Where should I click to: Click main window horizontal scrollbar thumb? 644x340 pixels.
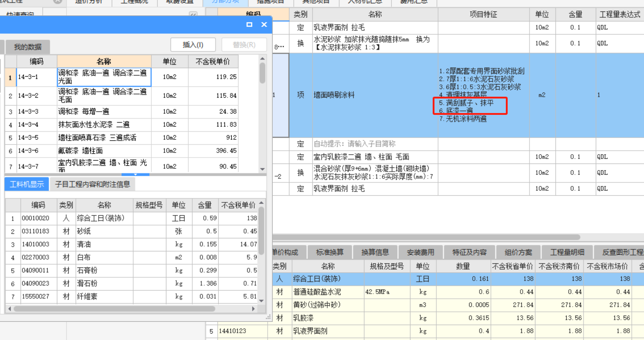pyautogui.click(x=426, y=237)
